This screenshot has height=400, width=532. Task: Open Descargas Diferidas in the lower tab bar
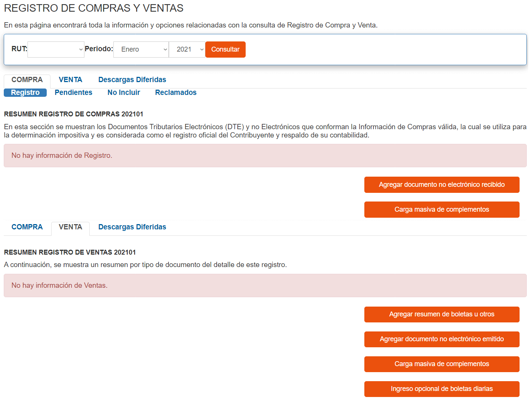132,227
